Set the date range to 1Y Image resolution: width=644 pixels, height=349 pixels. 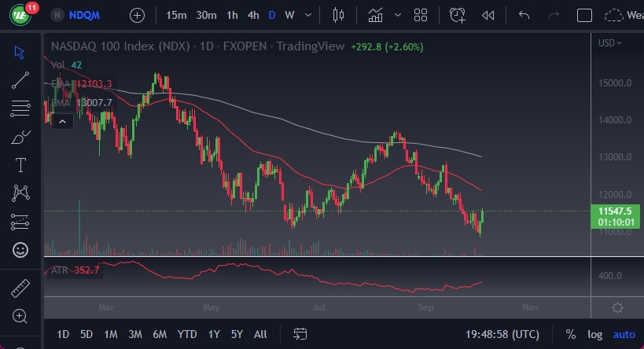[214, 334]
